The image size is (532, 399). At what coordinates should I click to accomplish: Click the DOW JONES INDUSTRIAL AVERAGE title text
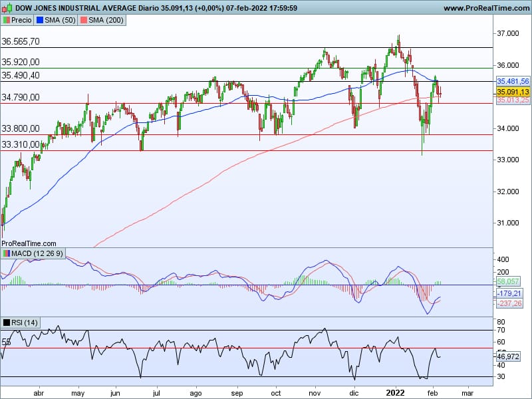click(x=76, y=8)
